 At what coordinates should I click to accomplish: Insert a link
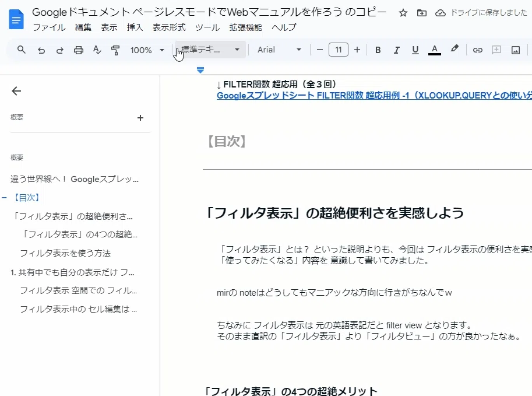coord(477,50)
